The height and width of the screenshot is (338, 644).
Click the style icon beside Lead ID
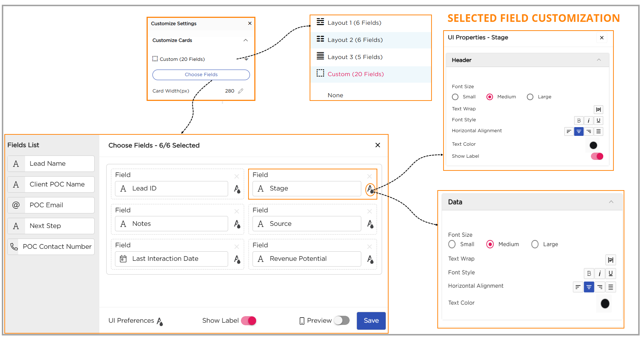237,189
